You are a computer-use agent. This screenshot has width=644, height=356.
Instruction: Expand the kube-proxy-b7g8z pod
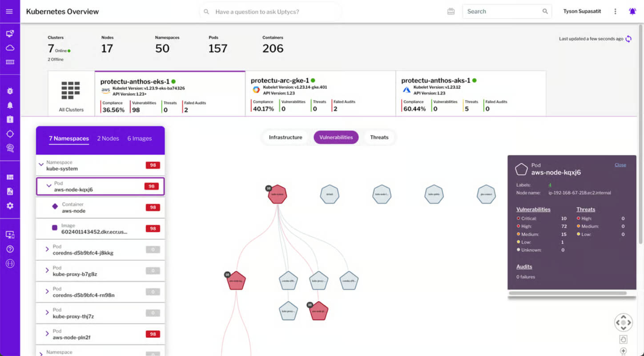(47, 270)
